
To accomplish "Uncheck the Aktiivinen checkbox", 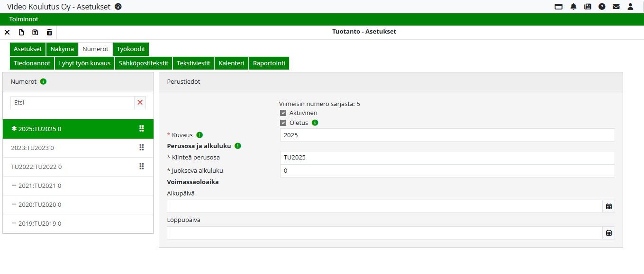I will [283, 113].
